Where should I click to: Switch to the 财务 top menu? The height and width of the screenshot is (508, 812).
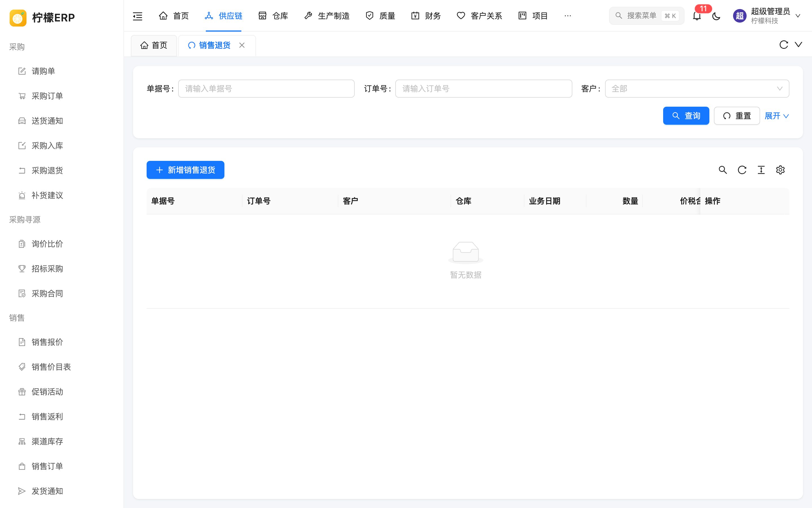(x=426, y=16)
